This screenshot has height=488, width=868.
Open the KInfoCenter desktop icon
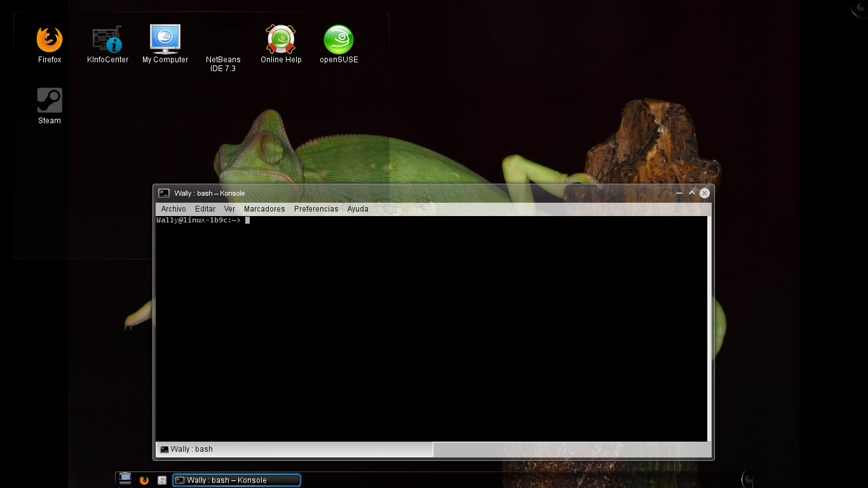106,39
